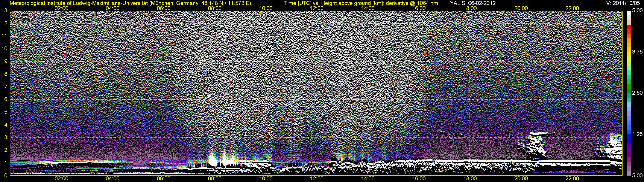Image resolution: width=644 pixels, height=182 pixels.
Task: Click the 22:00 label on the bottom time axis
Action: coord(572,179)
